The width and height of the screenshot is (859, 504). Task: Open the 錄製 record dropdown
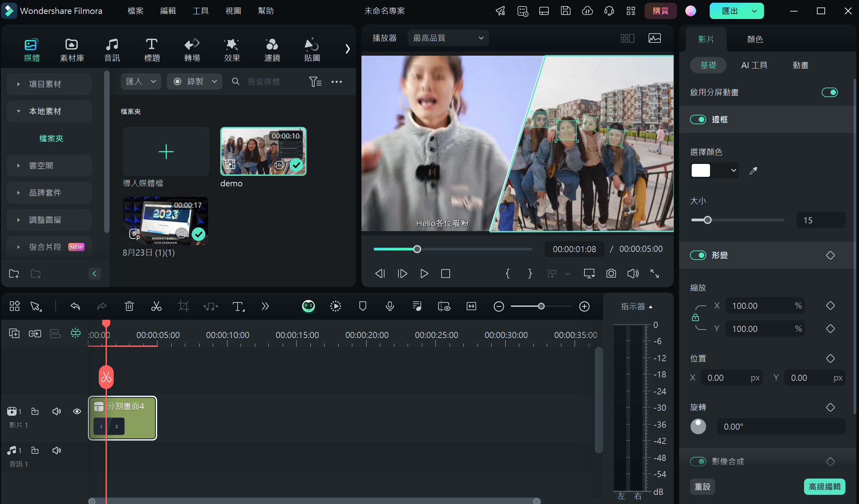point(194,82)
